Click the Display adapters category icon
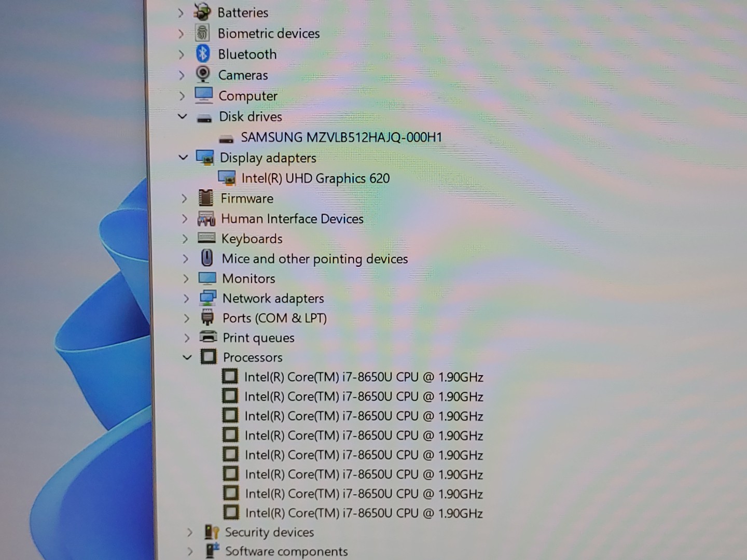This screenshot has height=560, width=747. [205, 157]
